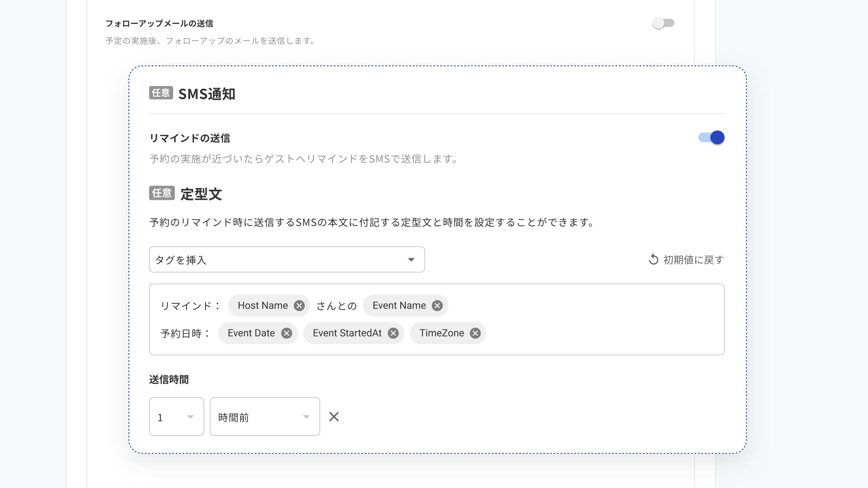The width and height of the screenshot is (868, 488).
Task: Click 初期値に戻す reset link
Action: 693,260
